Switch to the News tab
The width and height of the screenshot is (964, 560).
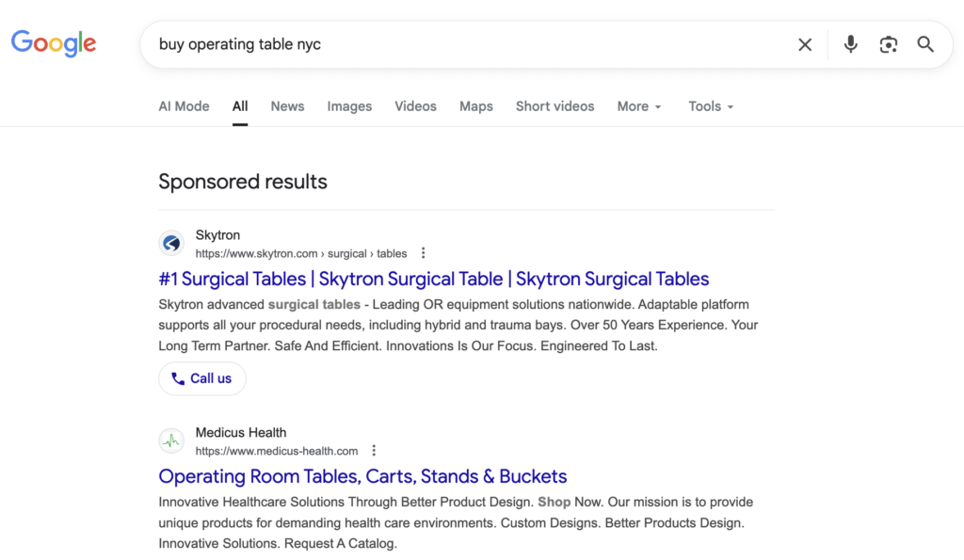click(287, 106)
